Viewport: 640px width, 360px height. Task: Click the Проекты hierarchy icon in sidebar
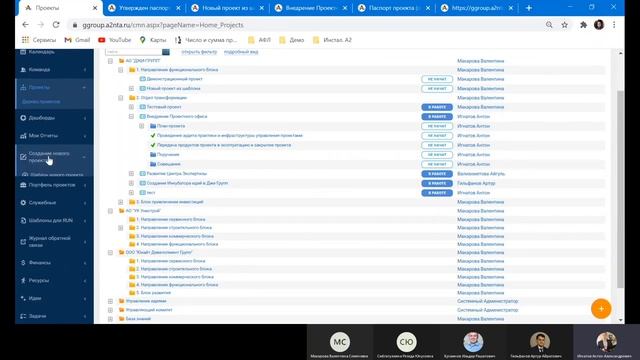pyautogui.click(x=23, y=87)
